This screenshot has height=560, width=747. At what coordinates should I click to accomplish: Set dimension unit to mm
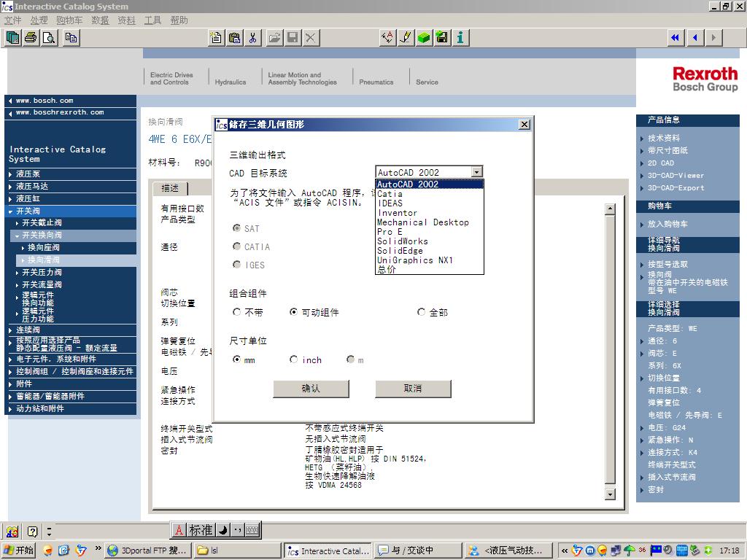[x=236, y=359]
